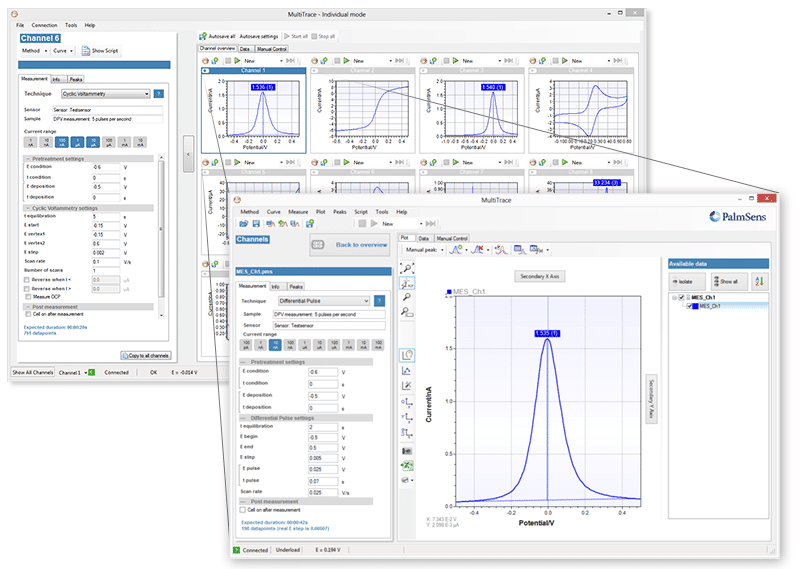This screenshot has width=800, height=569.
Task: Open Connection menu in background window
Action: coord(44,25)
